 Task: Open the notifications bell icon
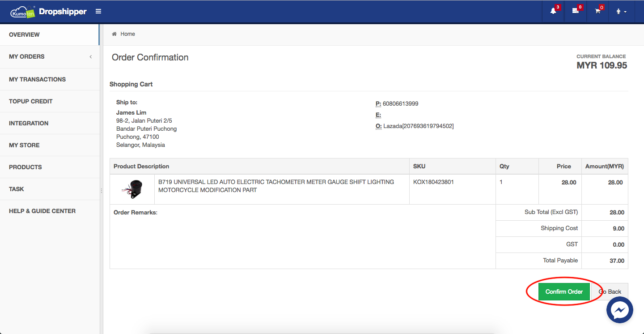pos(553,11)
